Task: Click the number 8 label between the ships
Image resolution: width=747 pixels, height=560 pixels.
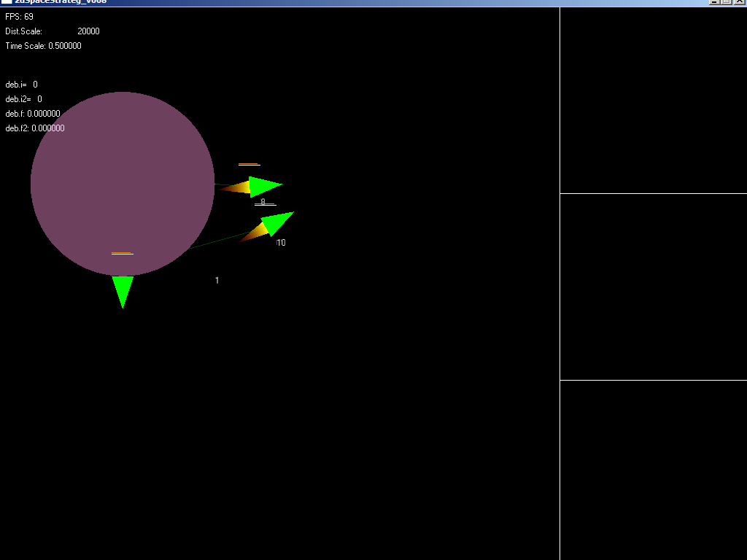Action: [263, 202]
